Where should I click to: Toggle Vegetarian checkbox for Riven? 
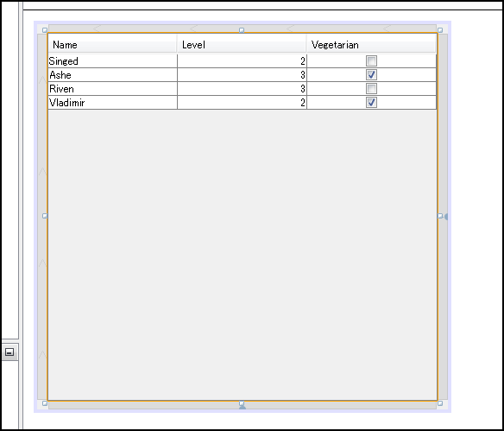tap(371, 88)
